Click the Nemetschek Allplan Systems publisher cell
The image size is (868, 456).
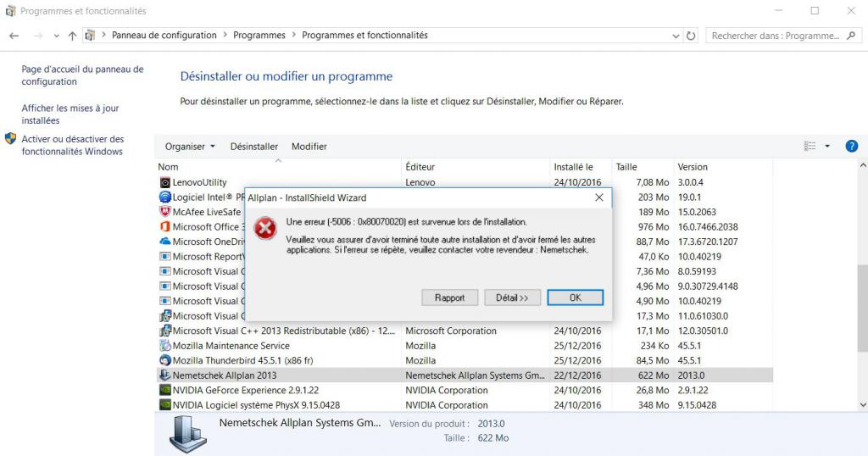475,375
